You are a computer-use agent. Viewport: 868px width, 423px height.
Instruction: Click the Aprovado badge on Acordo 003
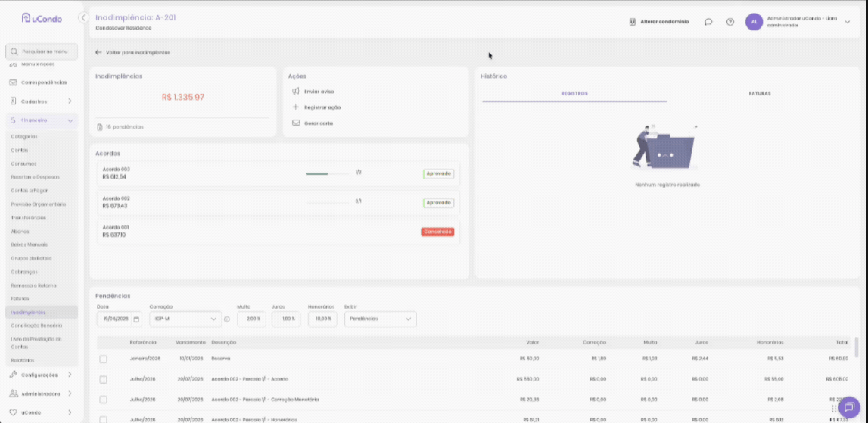(x=438, y=173)
